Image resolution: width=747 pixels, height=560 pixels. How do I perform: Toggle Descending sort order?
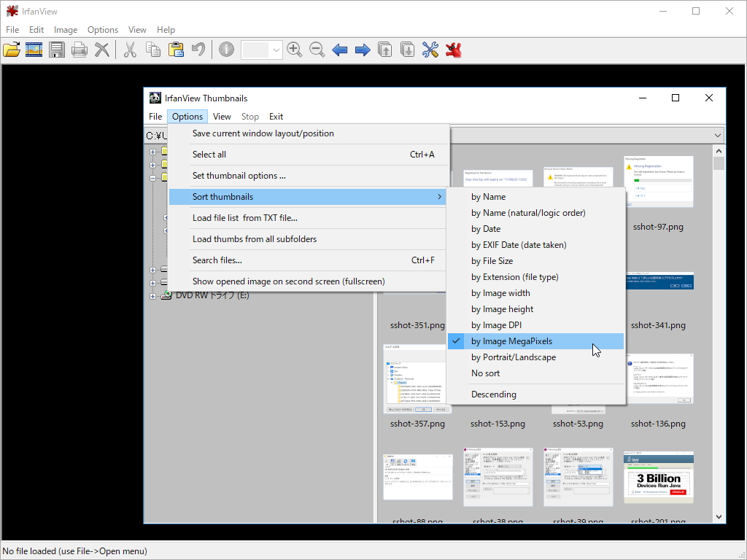[x=536, y=394]
